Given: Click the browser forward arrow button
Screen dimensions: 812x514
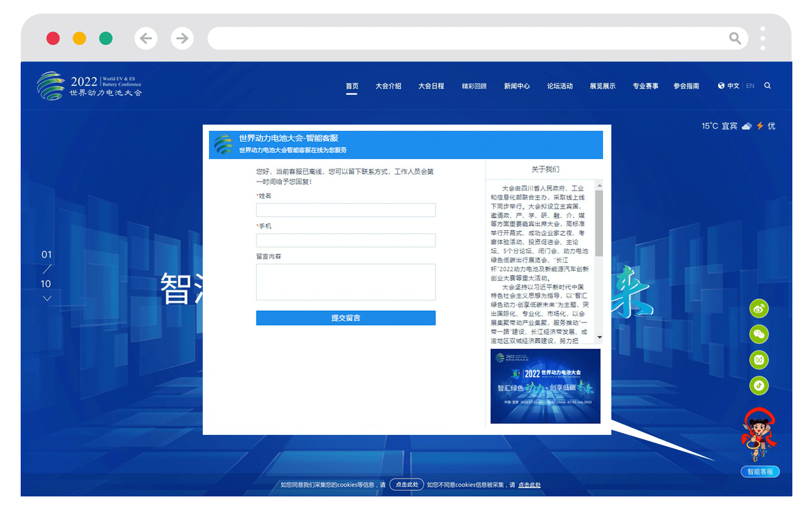Looking at the screenshot, I should tap(182, 38).
